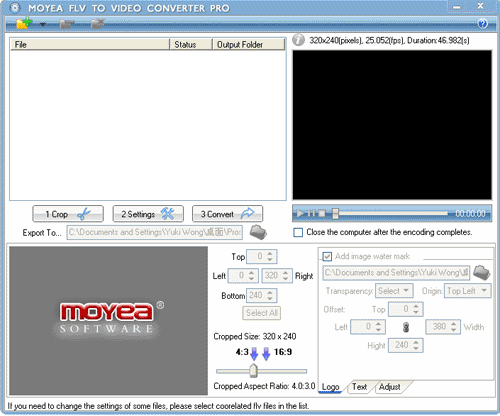Browse export folder with folder icon

click(x=258, y=232)
